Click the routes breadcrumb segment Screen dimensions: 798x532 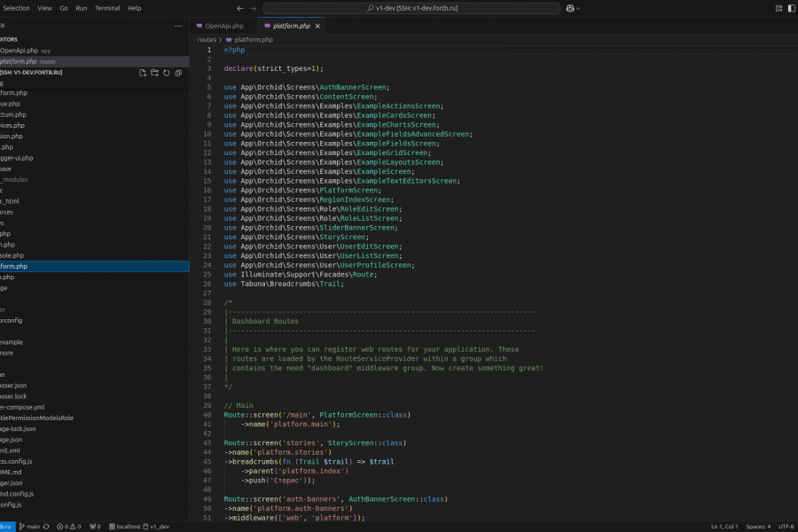207,40
